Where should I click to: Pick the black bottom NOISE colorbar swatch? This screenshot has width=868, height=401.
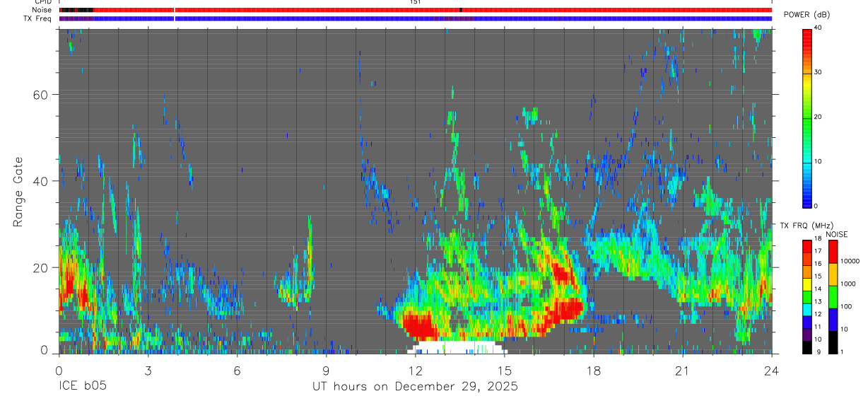click(833, 341)
